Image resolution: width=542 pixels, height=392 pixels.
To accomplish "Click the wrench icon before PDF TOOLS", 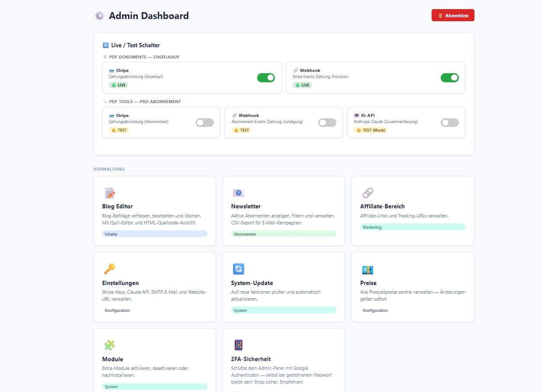I will click(105, 102).
